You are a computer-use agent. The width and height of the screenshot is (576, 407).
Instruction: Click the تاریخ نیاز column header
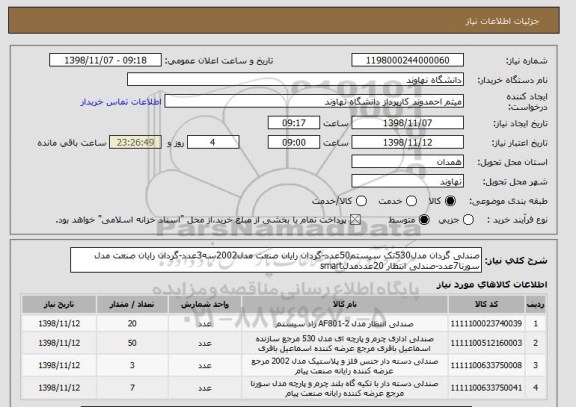(59, 304)
